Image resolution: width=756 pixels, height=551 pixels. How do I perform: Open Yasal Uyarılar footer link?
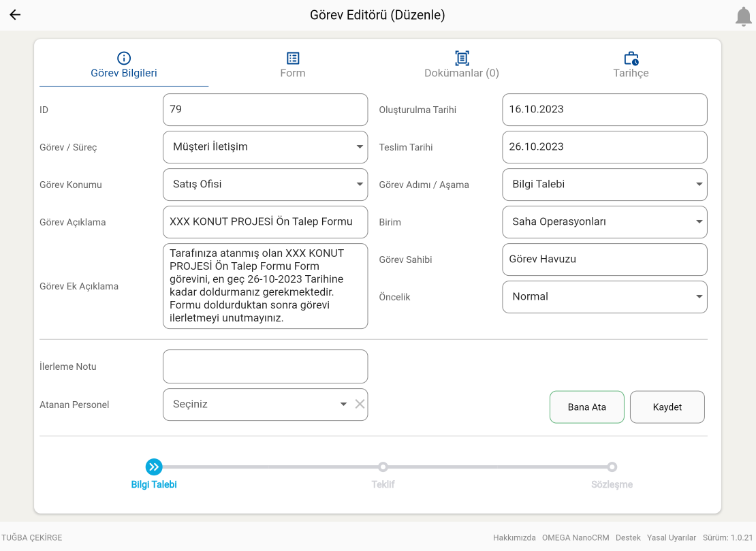coord(672,537)
